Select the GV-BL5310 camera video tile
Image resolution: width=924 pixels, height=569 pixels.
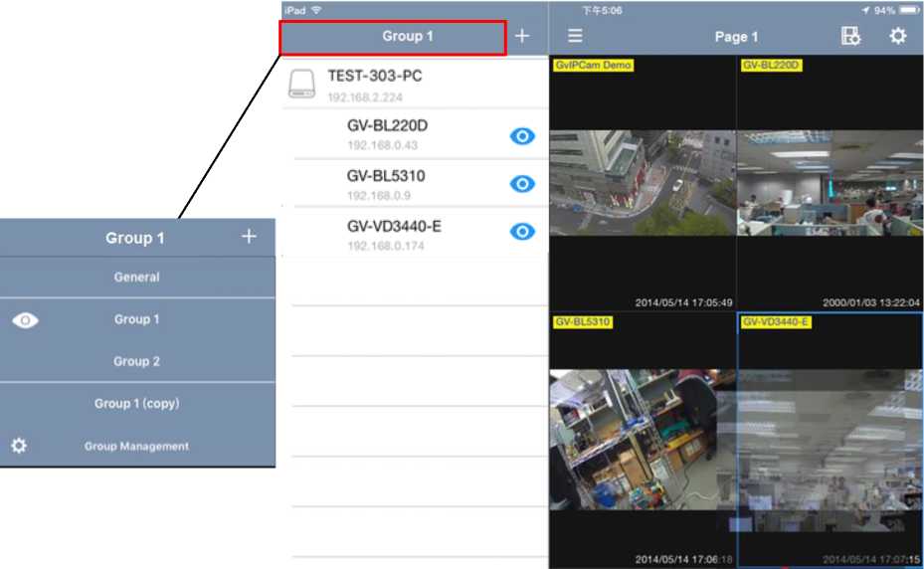click(x=642, y=438)
